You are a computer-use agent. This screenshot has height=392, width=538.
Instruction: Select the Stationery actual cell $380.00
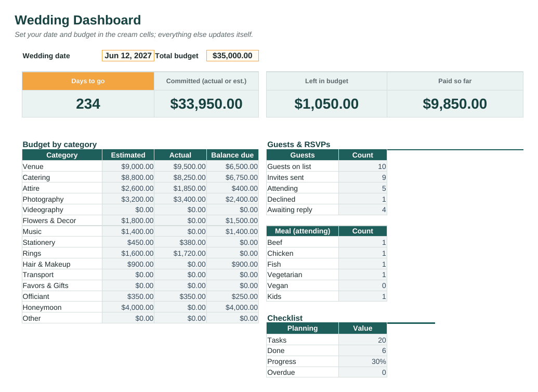pos(180,243)
